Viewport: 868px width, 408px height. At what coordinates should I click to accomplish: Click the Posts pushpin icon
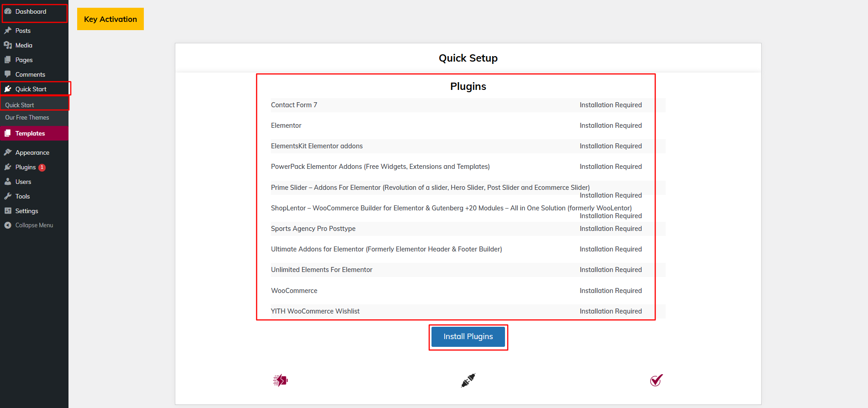pyautogui.click(x=8, y=31)
